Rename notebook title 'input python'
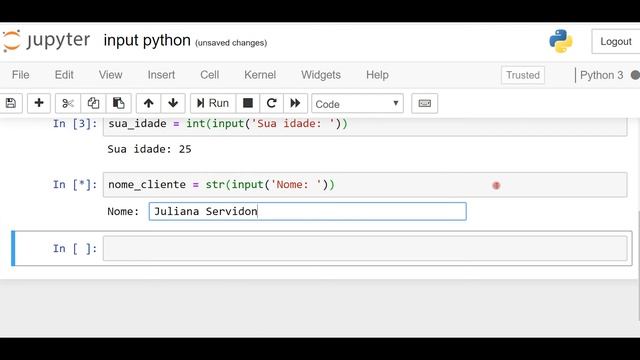The height and width of the screenshot is (360, 640). (x=147, y=40)
